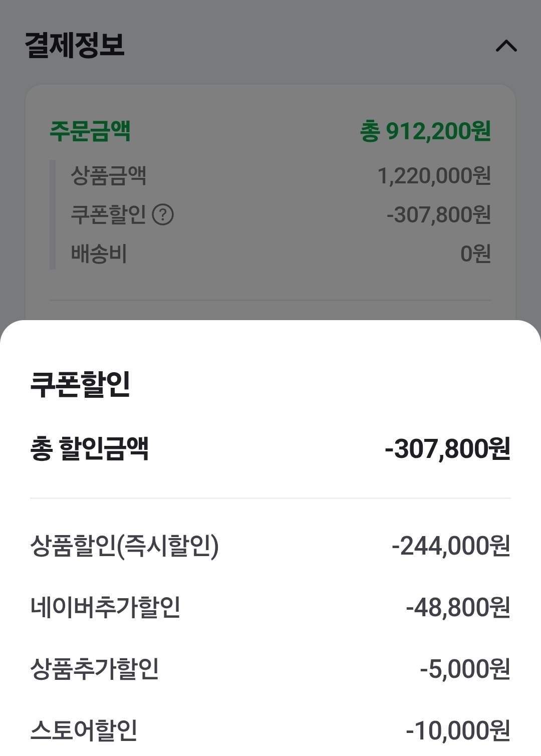Tap the dimmed -307,800원 coupon amount
The height and width of the screenshot is (756, 541).
tap(438, 215)
